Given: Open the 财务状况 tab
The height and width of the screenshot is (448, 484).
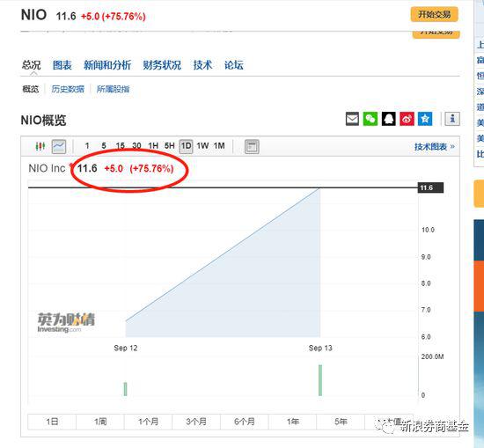Looking at the screenshot, I should (162, 65).
